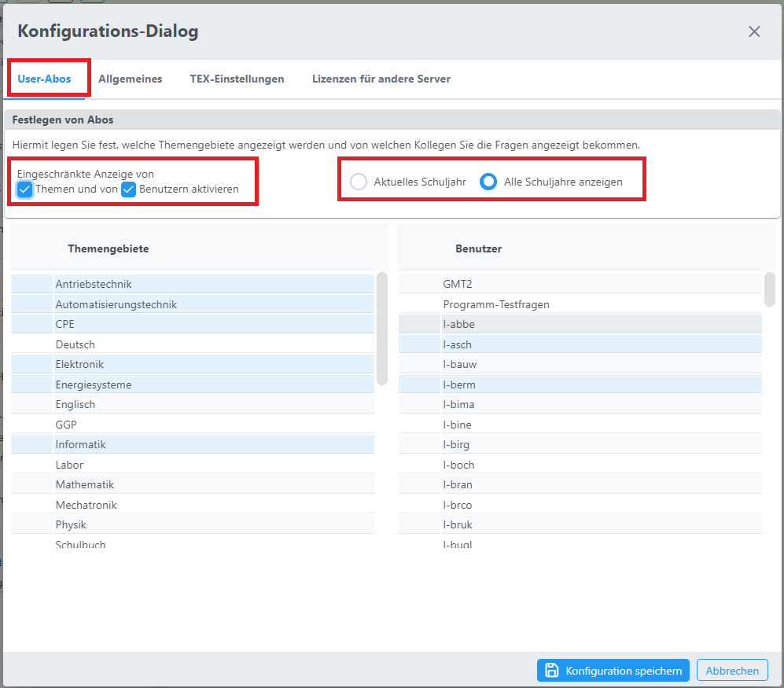Image resolution: width=784 pixels, height=688 pixels.
Task: Choose Alle Schuljahre anzeigen radio option
Action: pyautogui.click(x=488, y=182)
